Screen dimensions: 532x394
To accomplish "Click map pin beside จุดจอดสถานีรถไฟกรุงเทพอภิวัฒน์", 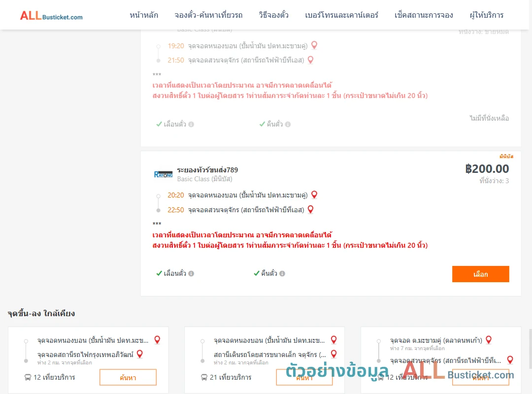I will 139,354.
